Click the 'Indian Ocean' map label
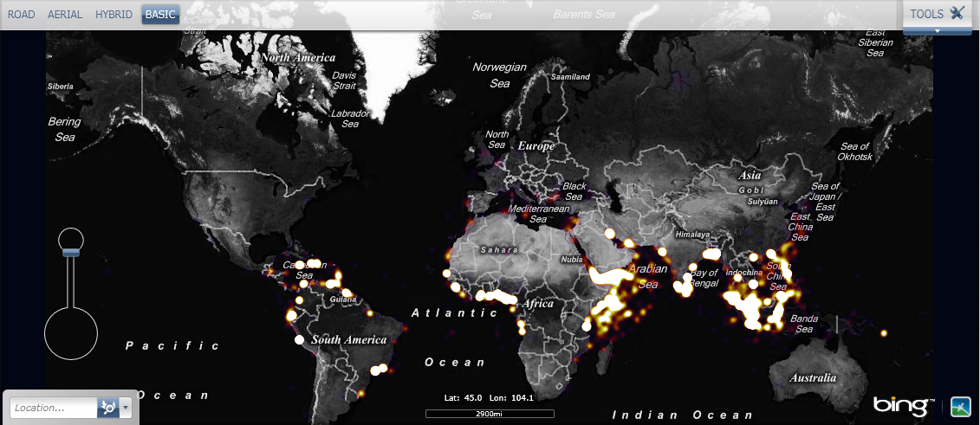This screenshot has height=425, width=980. pos(683,415)
